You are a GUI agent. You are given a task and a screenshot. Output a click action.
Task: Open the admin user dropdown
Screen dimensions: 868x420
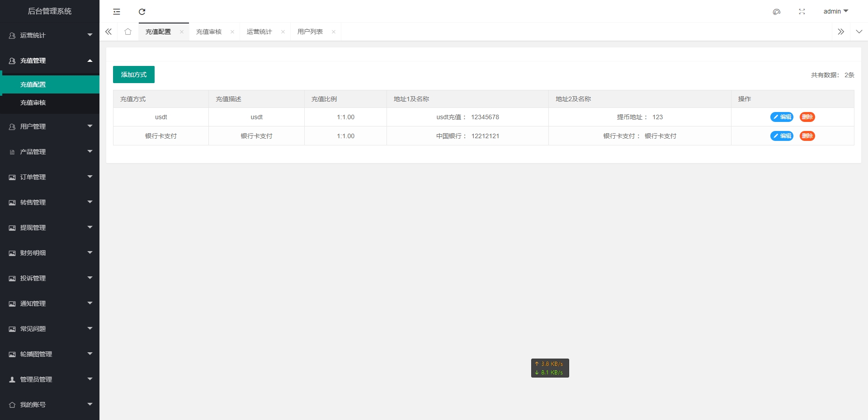coord(835,11)
